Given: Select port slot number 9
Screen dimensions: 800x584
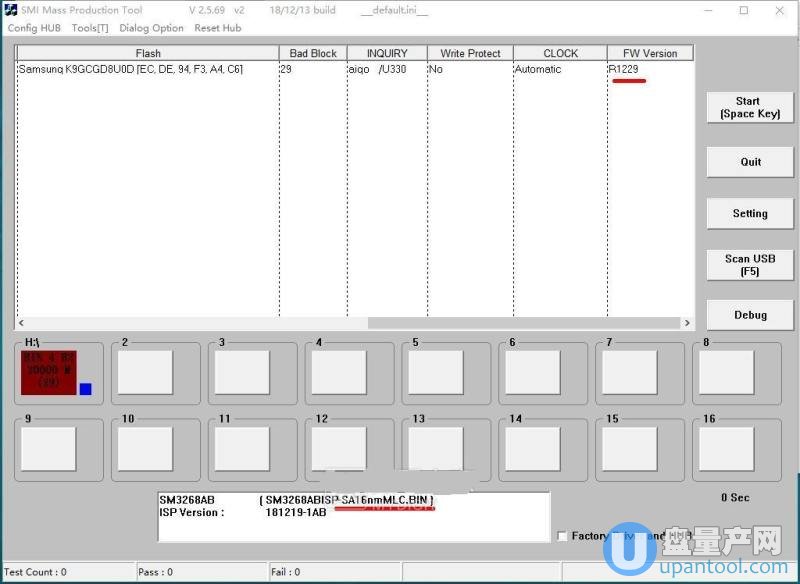Looking at the screenshot, I should coord(49,449).
